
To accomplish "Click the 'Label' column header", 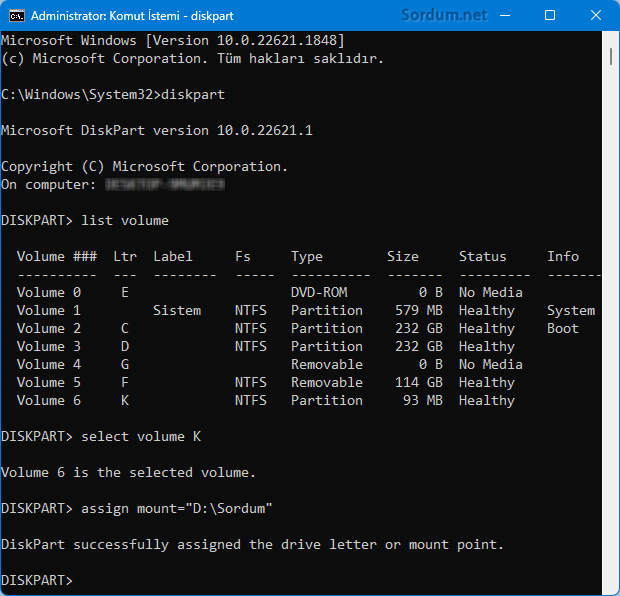I will click(173, 256).
